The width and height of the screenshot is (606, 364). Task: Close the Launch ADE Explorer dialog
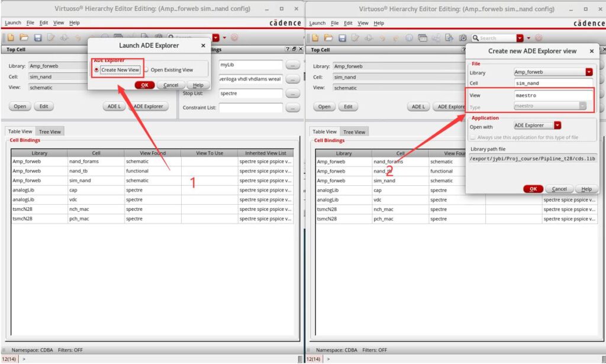[204, 46]
